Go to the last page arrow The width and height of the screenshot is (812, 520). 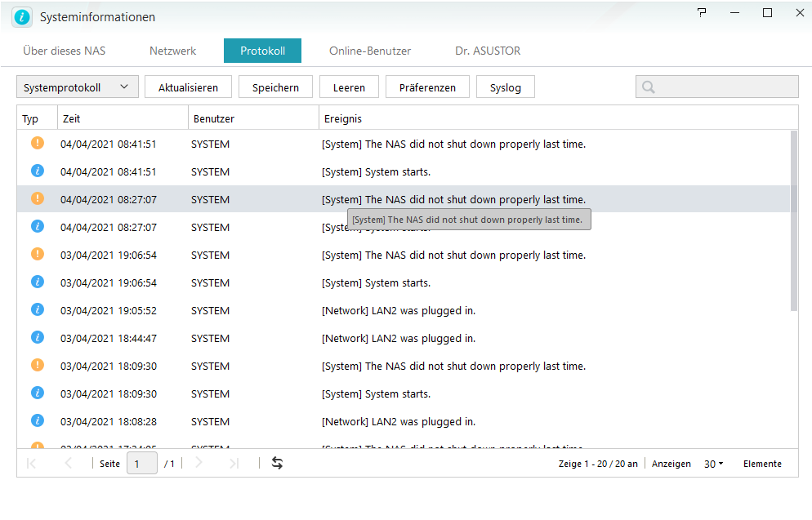click(234, 463)
